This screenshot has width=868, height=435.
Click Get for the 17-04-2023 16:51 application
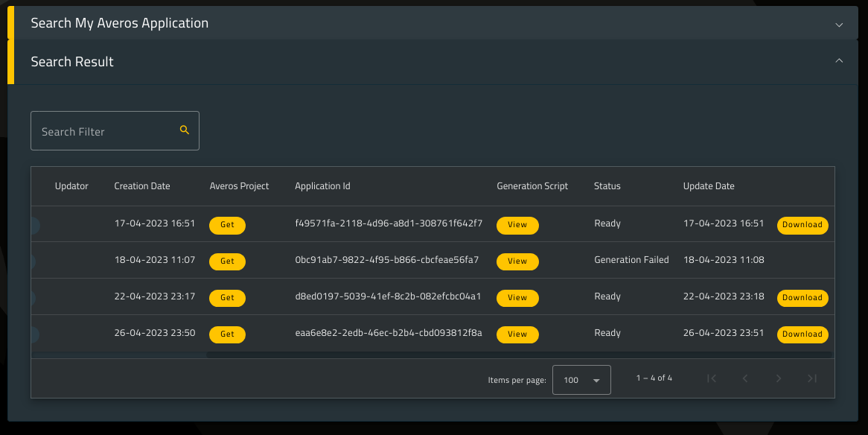tap(228, 225)
